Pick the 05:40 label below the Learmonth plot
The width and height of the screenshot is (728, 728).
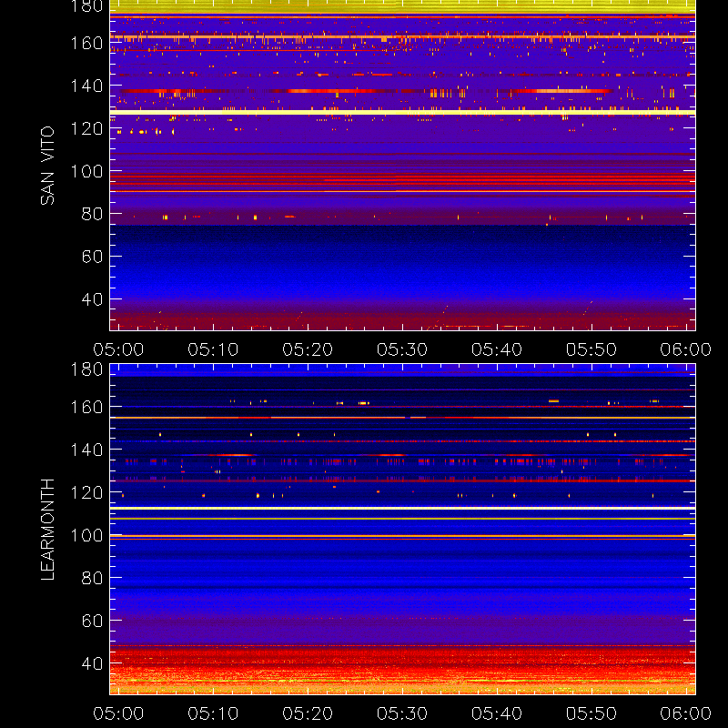[497, 713]
